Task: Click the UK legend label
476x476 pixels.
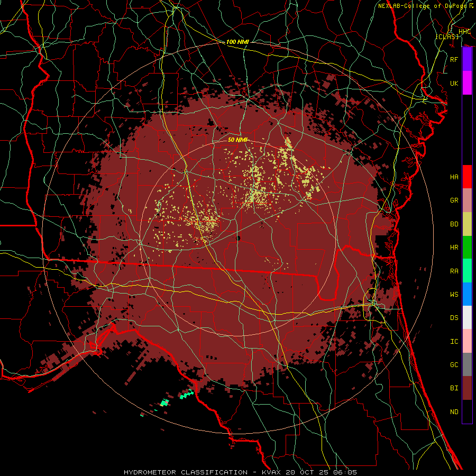Action: point(454,83)
